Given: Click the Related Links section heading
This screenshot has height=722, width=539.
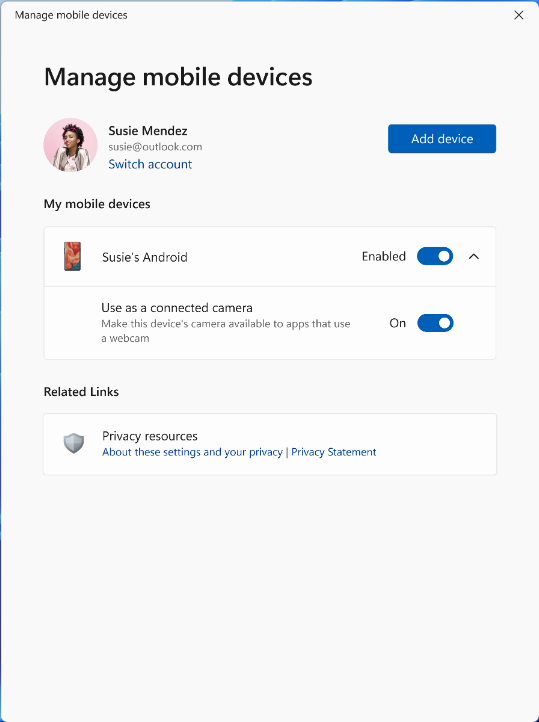Looking at the screenshot, I should click(x=81, y=392).
